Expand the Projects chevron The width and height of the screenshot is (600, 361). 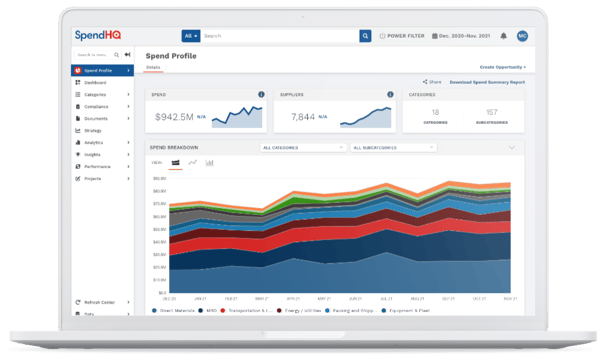point(128,178)
